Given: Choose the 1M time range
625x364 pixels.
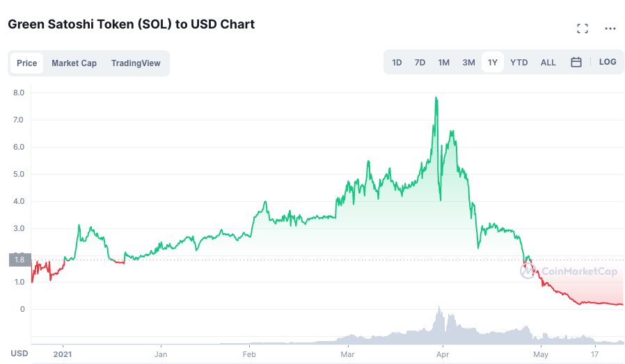Looking at the screenshot, I should click(x=443, y=63).
